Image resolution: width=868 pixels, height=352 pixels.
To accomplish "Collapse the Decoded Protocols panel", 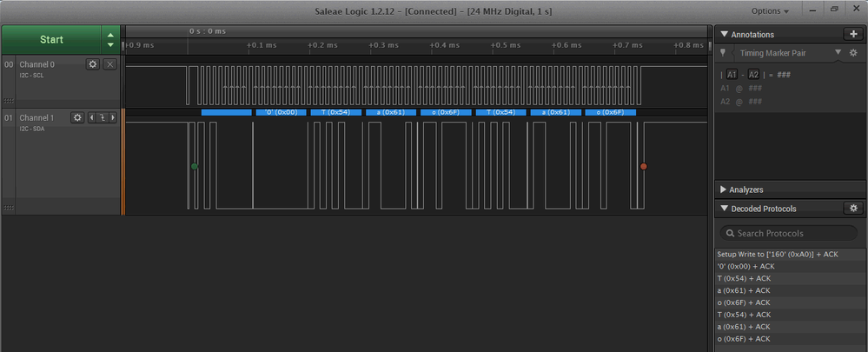I will [724, 209].
